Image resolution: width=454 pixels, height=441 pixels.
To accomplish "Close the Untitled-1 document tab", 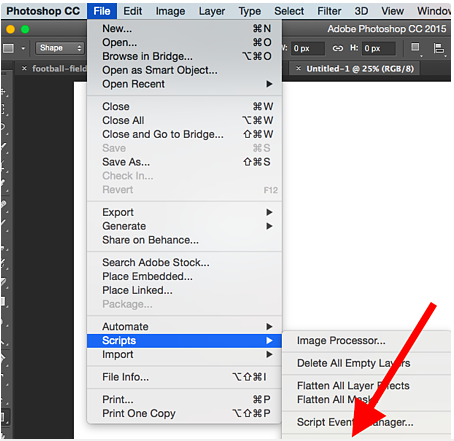I will click(298, 68).
